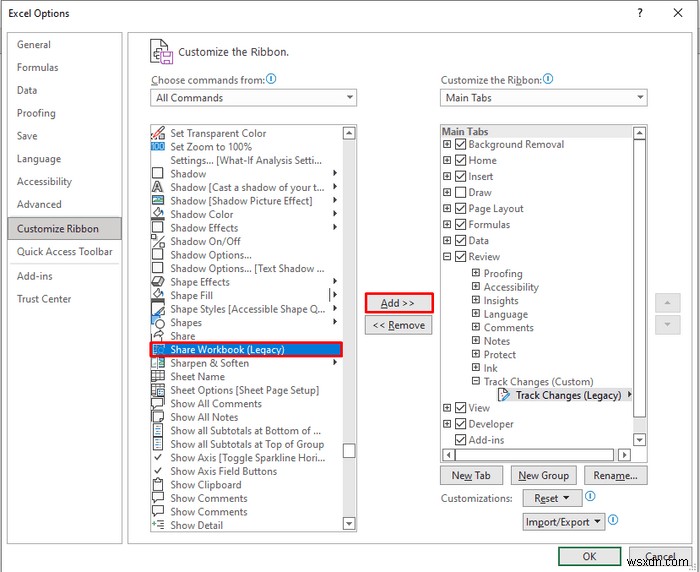Select Share Workbook (Legacy) command

(246, 349)
